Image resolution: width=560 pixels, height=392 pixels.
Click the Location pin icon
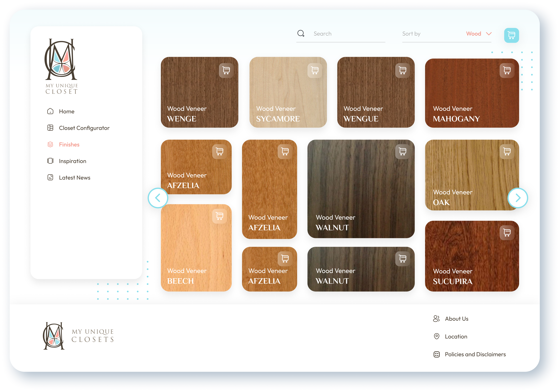click(437, 336)
